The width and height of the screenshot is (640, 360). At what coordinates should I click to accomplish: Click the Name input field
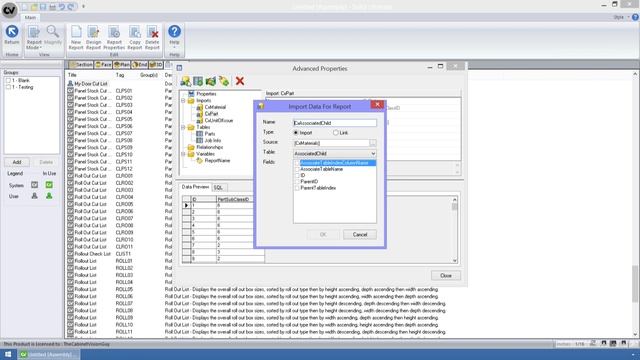coord(335,123)
